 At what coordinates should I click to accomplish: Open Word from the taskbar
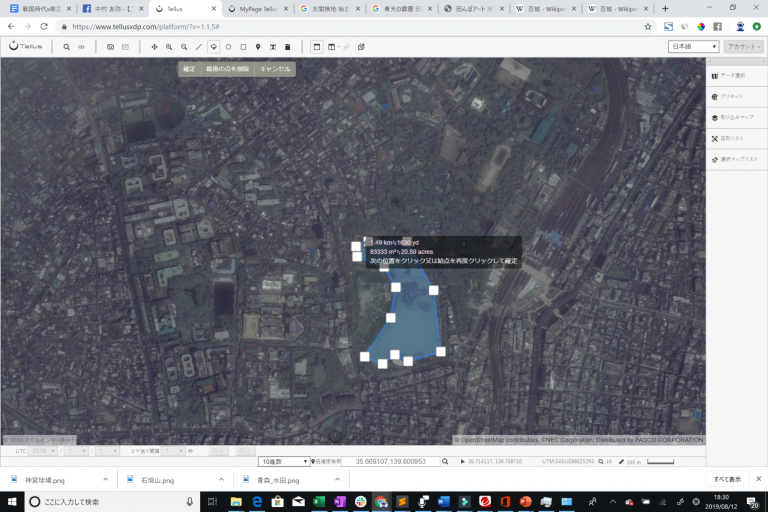[443, 502]
